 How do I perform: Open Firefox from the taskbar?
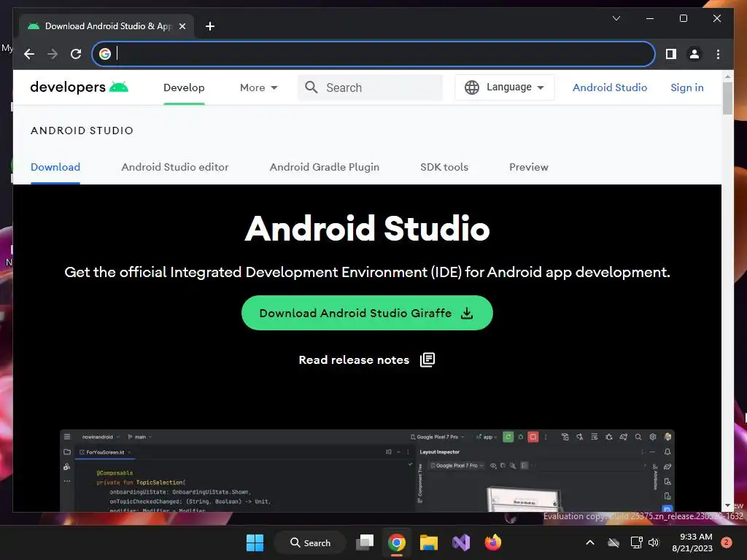tap(492, 542)
